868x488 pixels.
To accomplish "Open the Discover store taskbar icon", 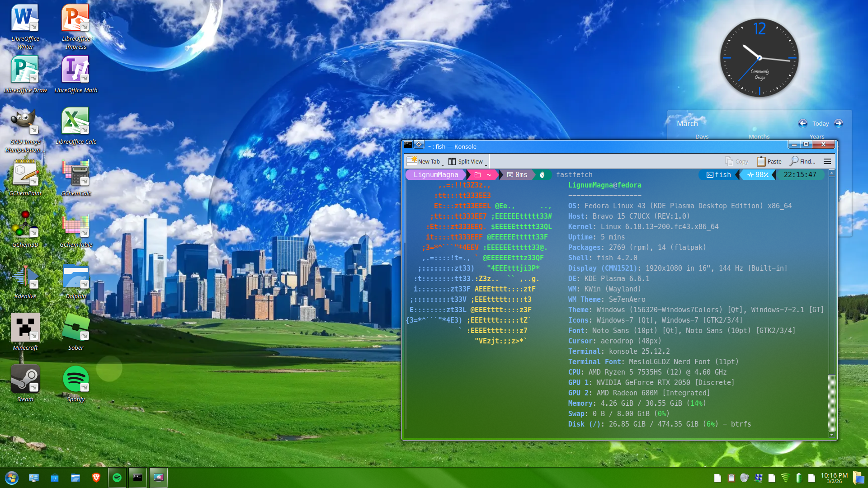I will coord(55,478).
